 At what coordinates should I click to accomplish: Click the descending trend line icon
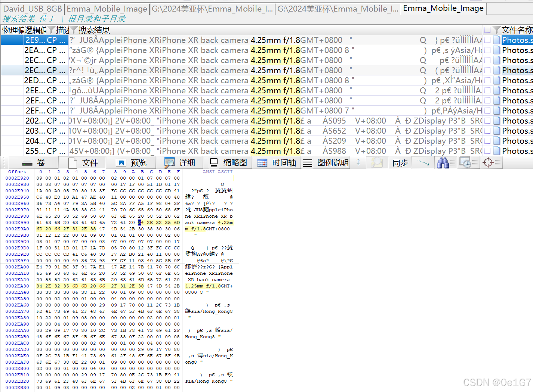point(423,163)
